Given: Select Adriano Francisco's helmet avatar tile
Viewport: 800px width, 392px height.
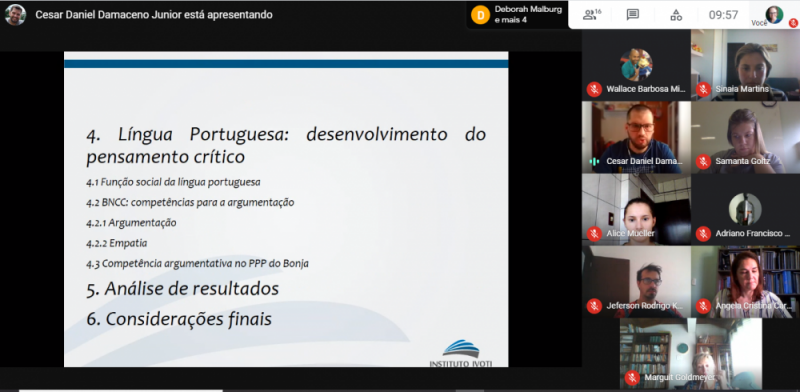Looking at the screenshot, I should (745, 209).
